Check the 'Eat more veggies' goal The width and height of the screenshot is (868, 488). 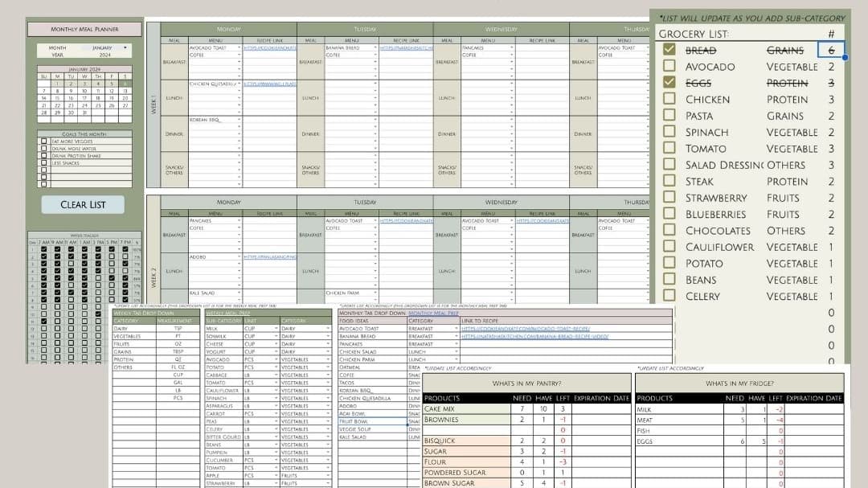click(43, 141)
